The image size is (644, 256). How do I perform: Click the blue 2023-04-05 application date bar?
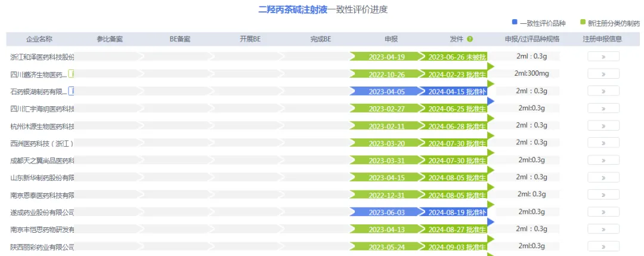click(387, 91)
